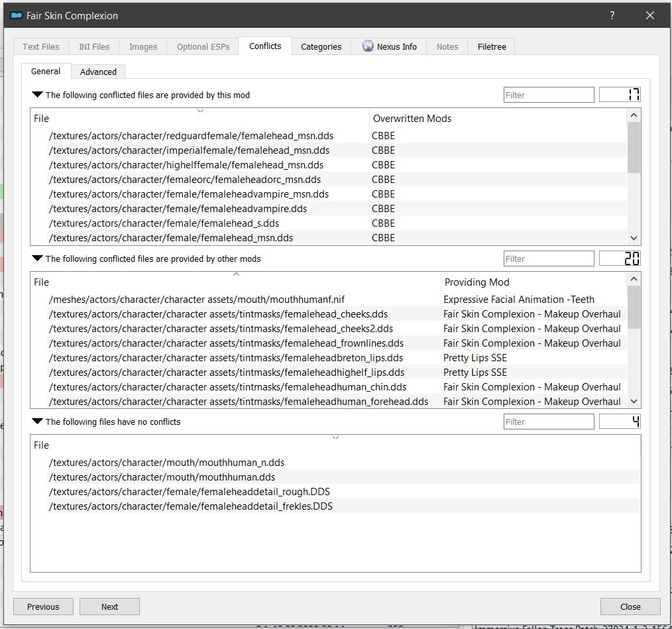The height and width of the screenshot is (629, 672).
Task: Open the Filetree tab
Action: (492, 47)
